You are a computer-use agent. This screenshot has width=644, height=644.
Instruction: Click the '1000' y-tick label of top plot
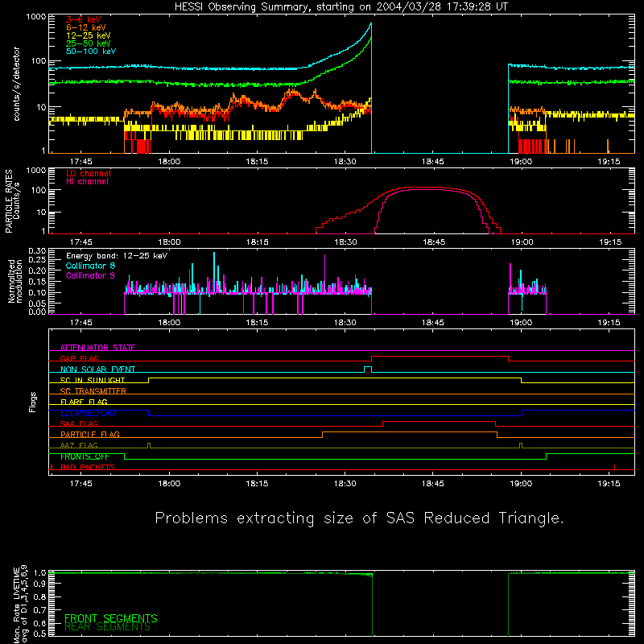(35, 17)
